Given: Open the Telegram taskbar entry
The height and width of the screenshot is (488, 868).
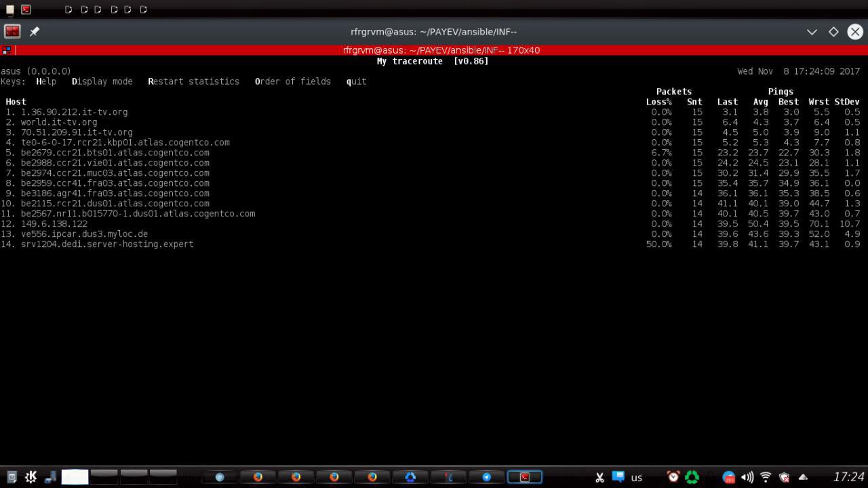Looking at the screenshot, I should tap(486, 477).
